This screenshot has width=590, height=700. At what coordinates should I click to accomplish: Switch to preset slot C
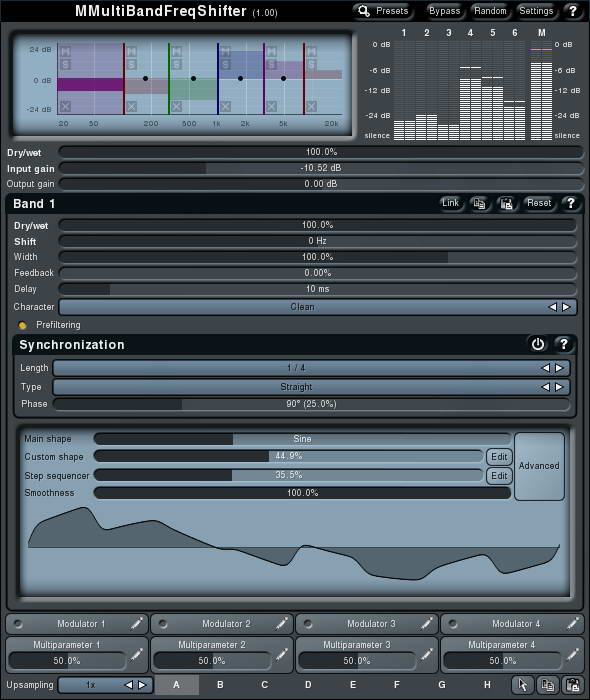[265, 684]
